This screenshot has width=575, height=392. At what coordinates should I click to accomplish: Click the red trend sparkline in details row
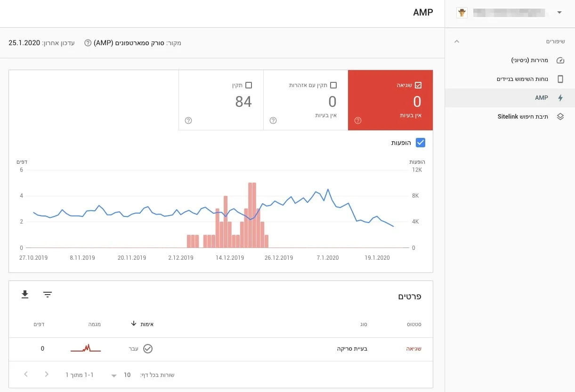tap(86, 349)
